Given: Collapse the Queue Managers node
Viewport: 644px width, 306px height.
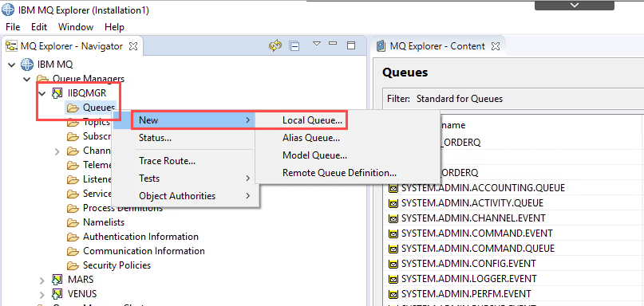Looking at the screenshot, I should click(26, 79).
